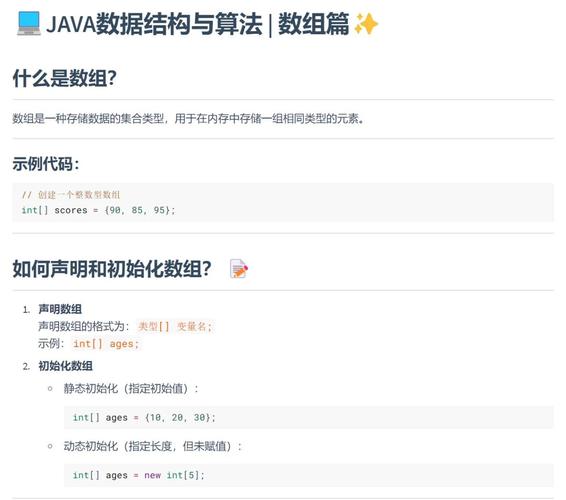
Task: Click the text 声明数组的格式为:
Action: pos(84,327)
